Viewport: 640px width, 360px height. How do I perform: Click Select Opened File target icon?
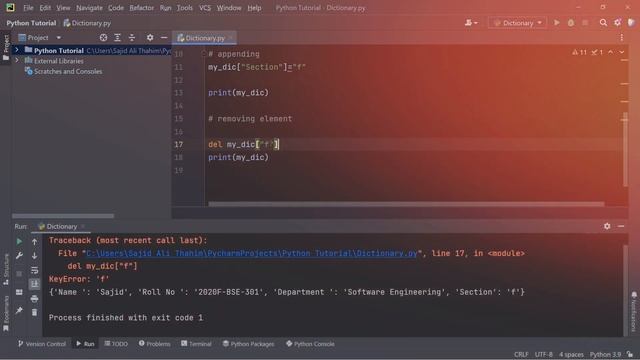pyautogui.click(x=103, y=38)
